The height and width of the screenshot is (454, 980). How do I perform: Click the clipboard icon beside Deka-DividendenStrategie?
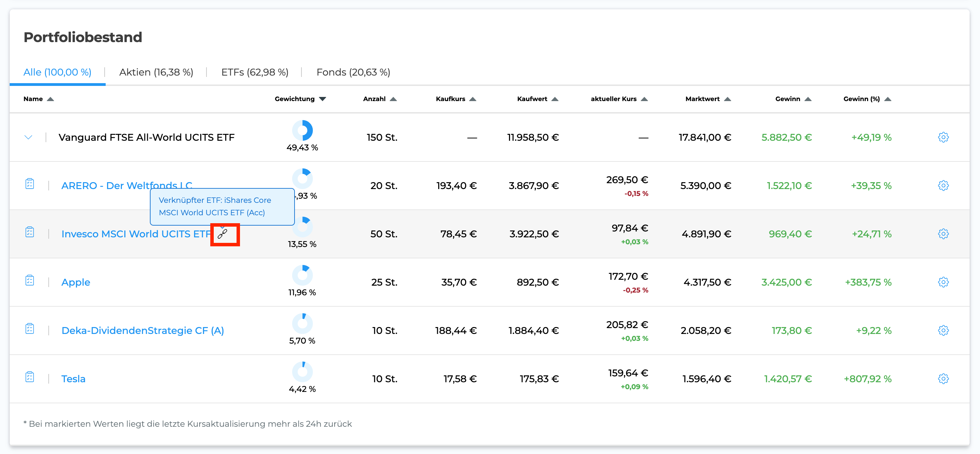pyautogui.click(x=30, y=329)
